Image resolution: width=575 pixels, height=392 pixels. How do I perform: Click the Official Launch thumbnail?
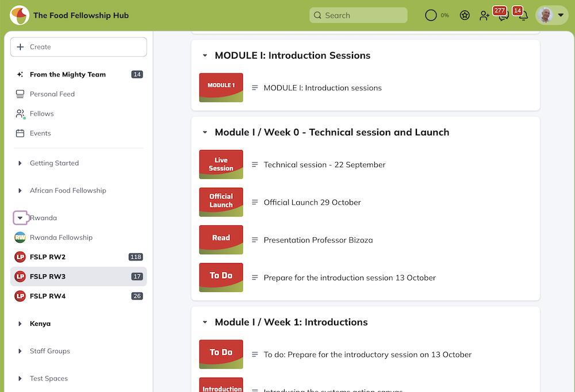(x=221, y=202)
